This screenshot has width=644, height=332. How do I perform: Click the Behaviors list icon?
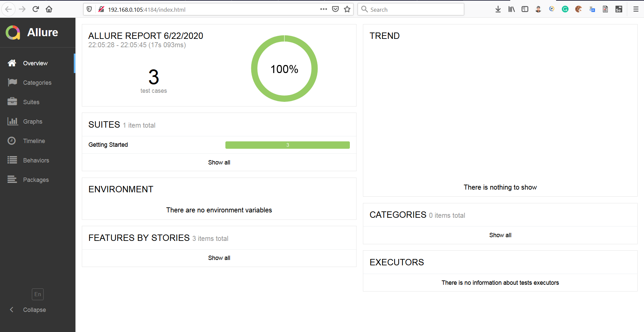tap(12, 160)
